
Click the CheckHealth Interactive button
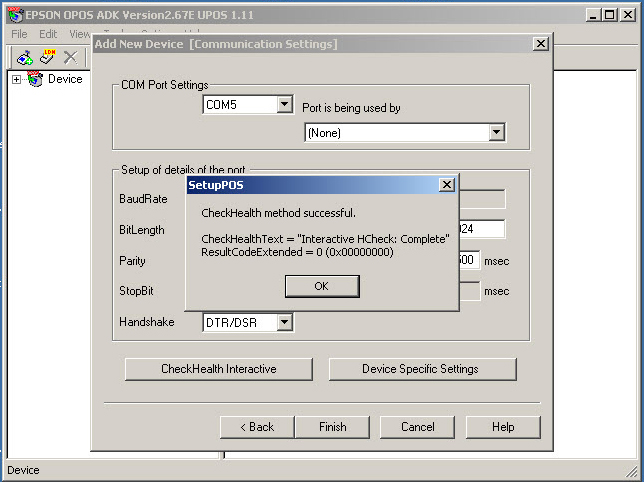[218, 369]
